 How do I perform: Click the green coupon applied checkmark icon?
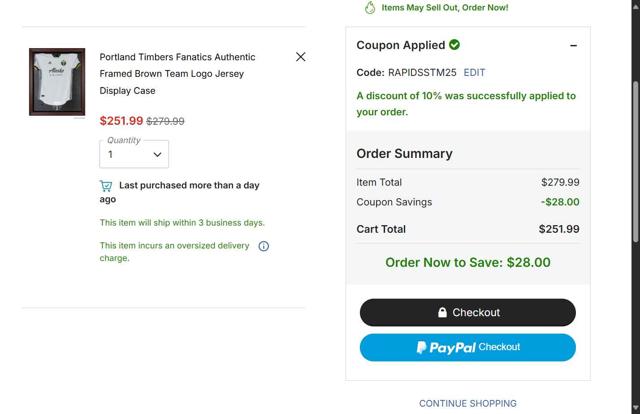point(455,45)
